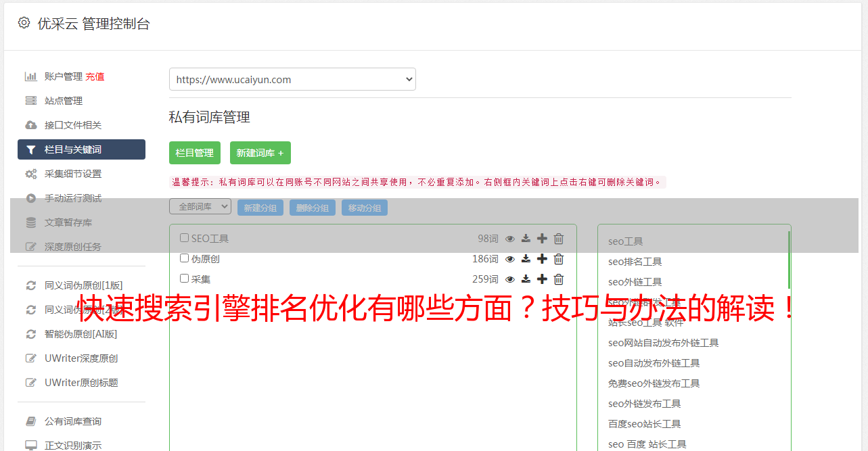Open the site URL dropdown
Viewport: 868px width, 451px height.
(x=292, y=79)
